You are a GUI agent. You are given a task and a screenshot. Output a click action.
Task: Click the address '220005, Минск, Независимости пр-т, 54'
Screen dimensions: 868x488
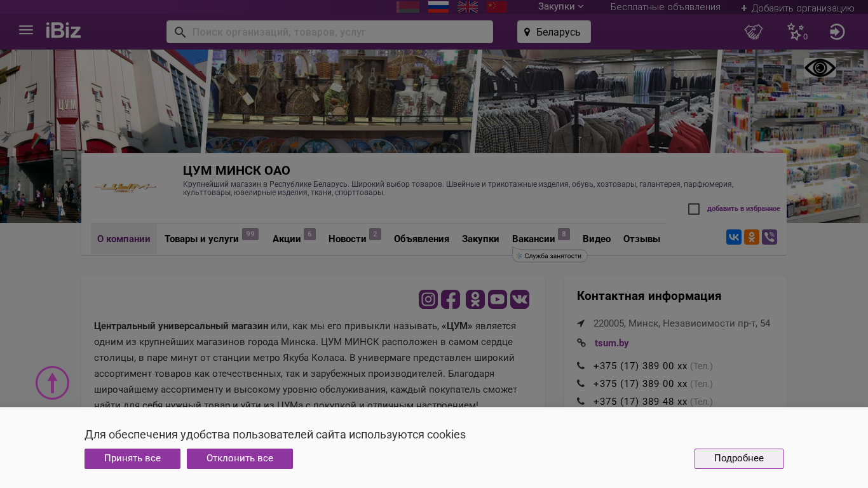coord(682,323)
